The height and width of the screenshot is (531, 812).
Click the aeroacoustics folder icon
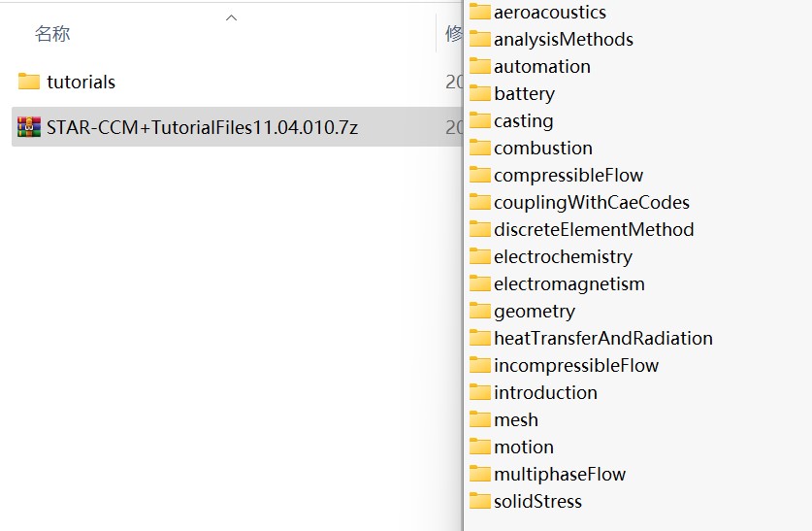pos(479,12)
